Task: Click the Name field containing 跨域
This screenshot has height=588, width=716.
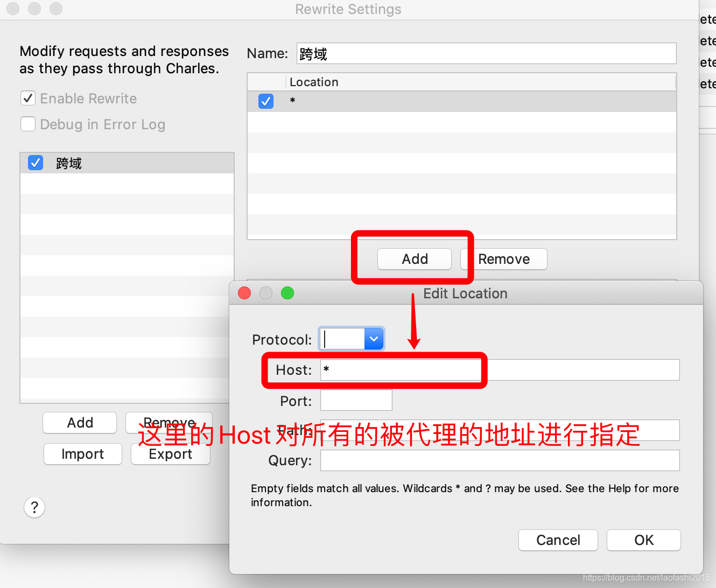Action: pos(487,53)
